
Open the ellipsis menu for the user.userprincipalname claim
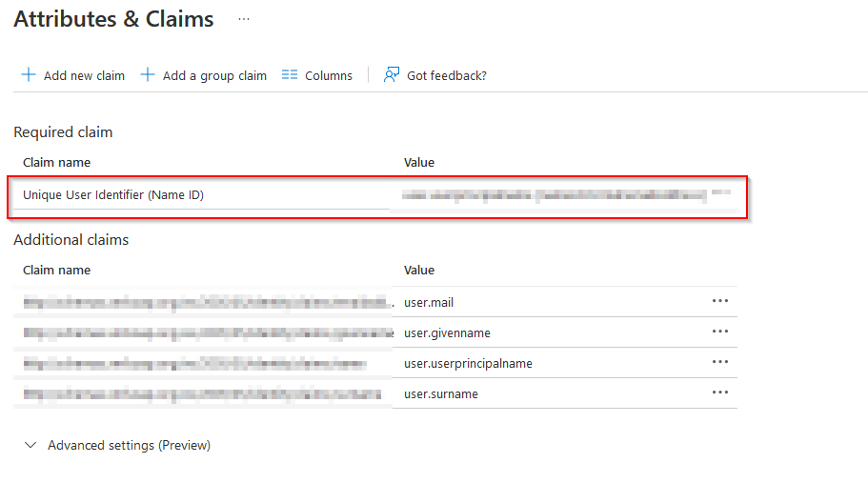pyautogui.click(x=719, y=363)
